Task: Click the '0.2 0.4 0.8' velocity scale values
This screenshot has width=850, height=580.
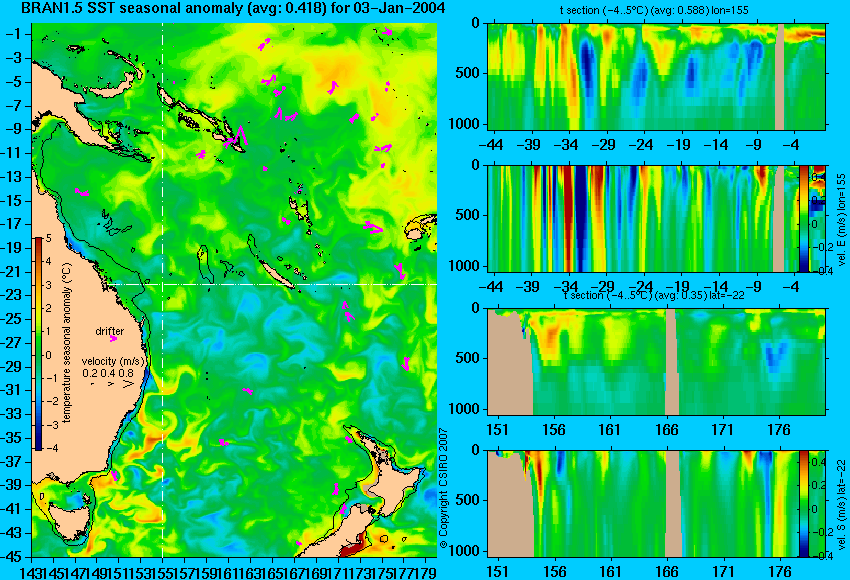Action: click(108, 373)
